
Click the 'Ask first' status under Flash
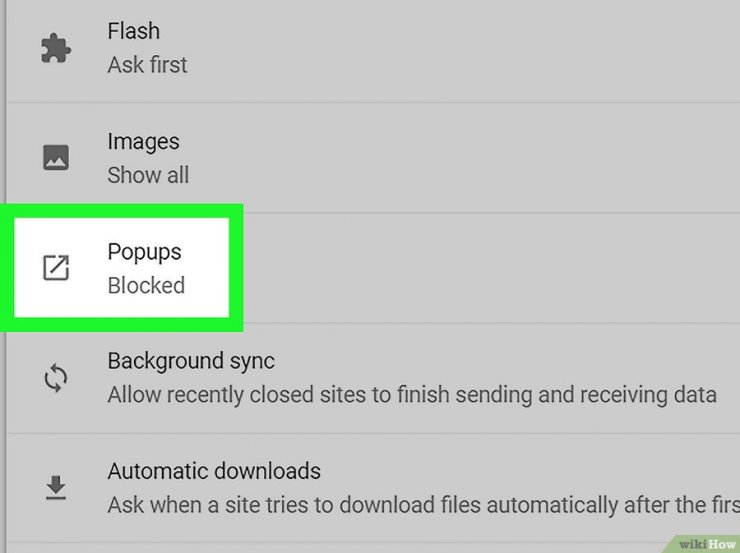[x=147, y=65]
